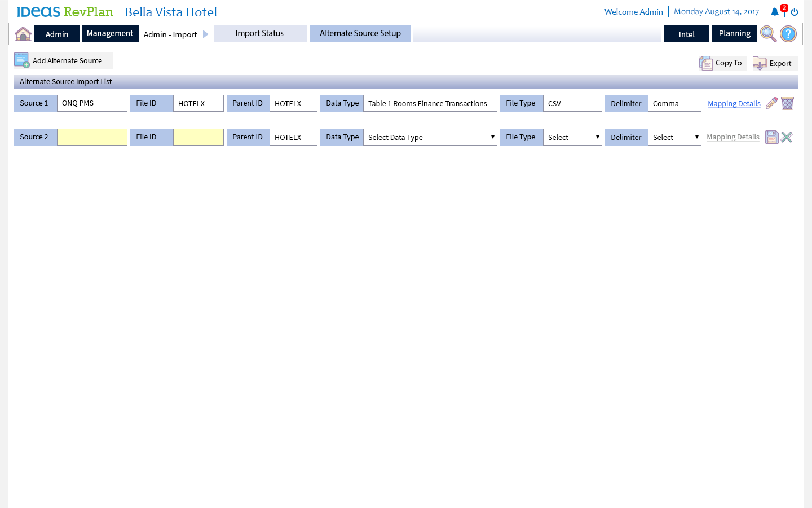This screenshot has height=508, width=812.
Task: Open Mapping Details link for Source 1
Action: click(734, 104)
